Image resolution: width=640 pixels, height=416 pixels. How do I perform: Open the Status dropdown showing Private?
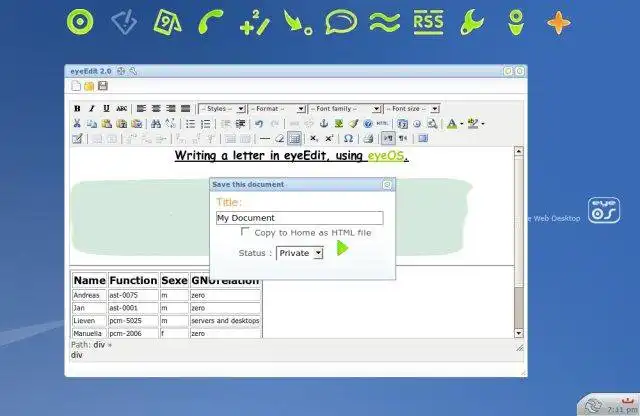300,253
